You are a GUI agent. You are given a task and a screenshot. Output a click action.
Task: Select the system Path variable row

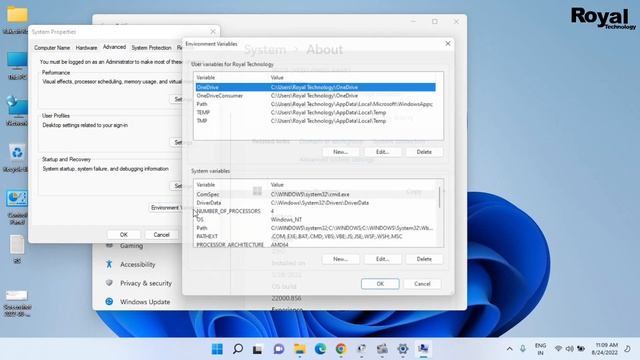316,228
